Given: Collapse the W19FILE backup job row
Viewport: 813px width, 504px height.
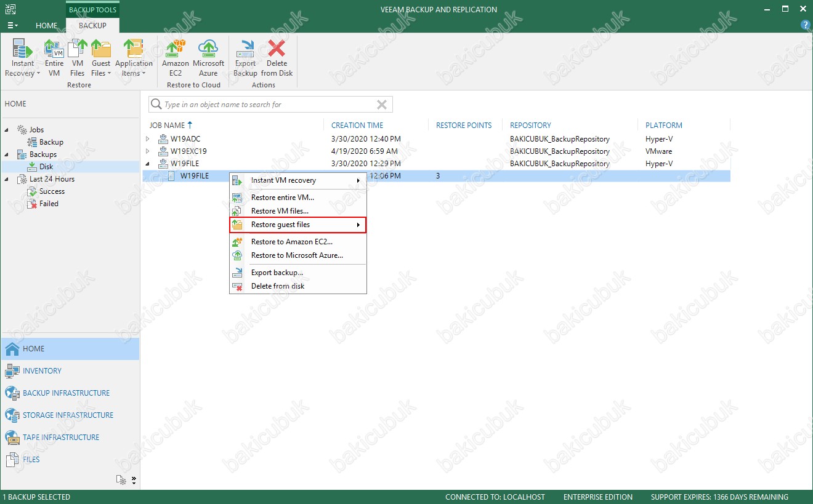Looking at the screenshot, I should (x=148, y=164).
